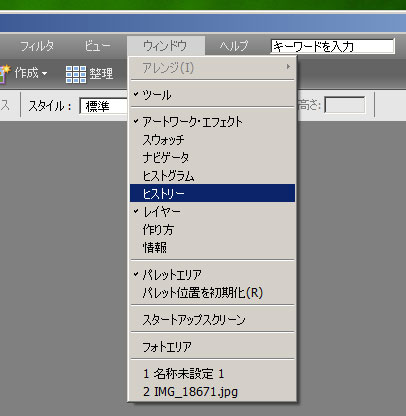The image size is (406, 416).
Task: Click the 整理 grid icon
Action: [76, 74]
